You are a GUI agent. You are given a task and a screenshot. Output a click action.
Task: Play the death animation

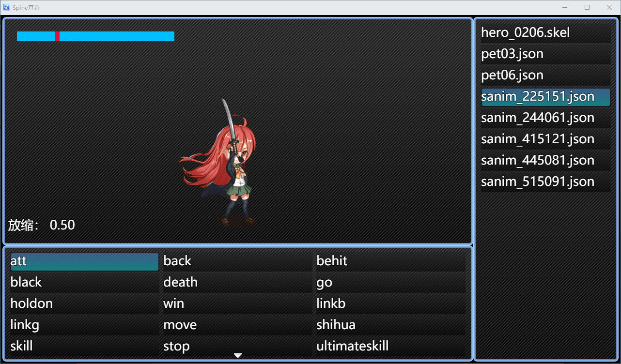[x=237, y=283]
